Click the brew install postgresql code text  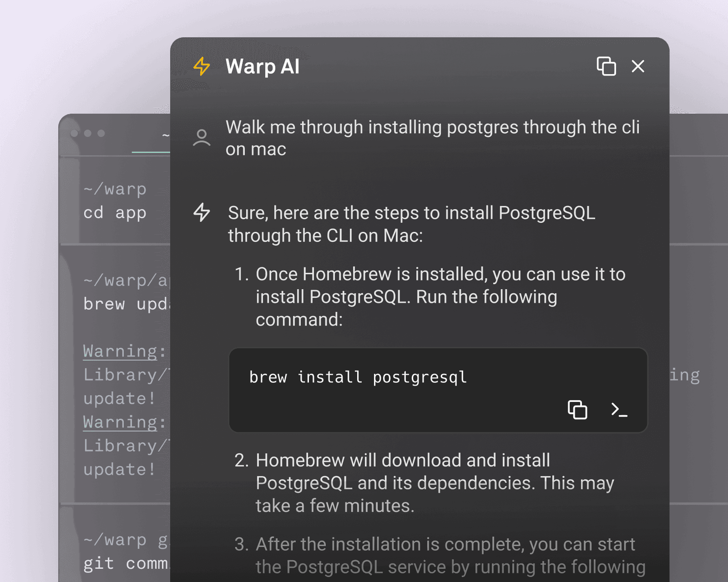point(358,377)
